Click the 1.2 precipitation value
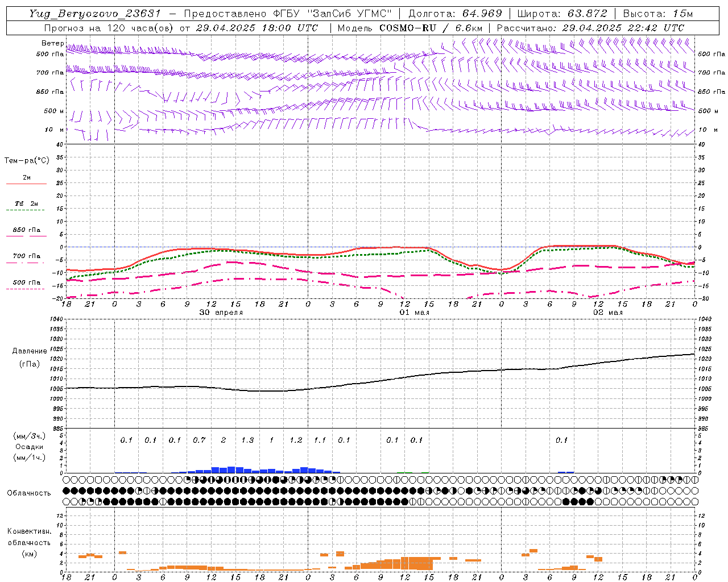This screenshot has width=728, height=582. (296, 440)
